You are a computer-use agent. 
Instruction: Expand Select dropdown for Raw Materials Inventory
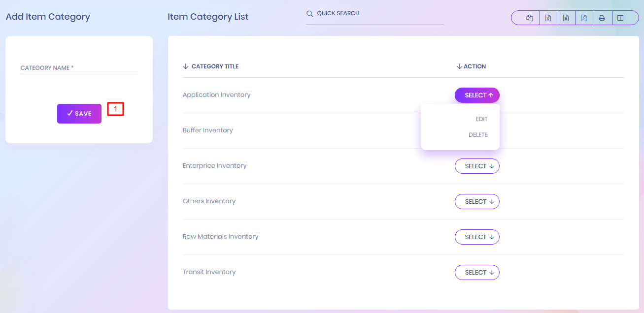coord(477,237)
